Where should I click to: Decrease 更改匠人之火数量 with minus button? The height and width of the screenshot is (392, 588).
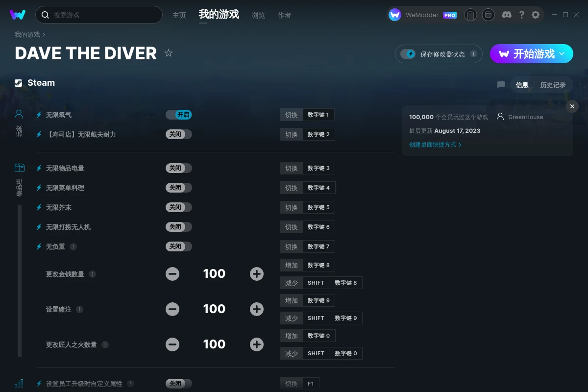(172, 344)
